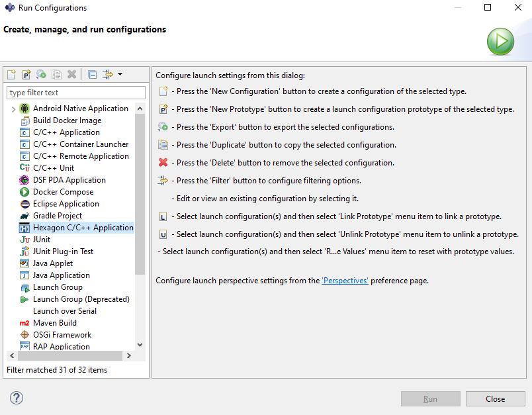This screenshot has width=532, height=415.
Task: Click the Delete configuration toolbar icon
Action: click(71, 74)
